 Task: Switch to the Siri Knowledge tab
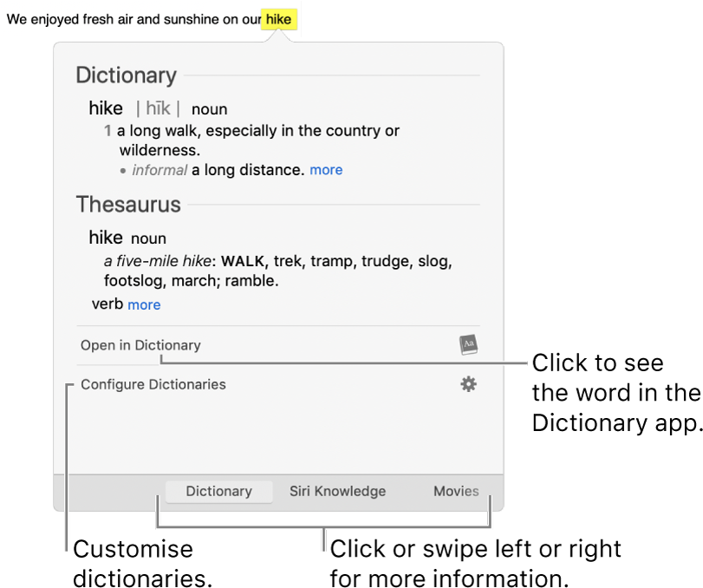(x=337, y=491)
